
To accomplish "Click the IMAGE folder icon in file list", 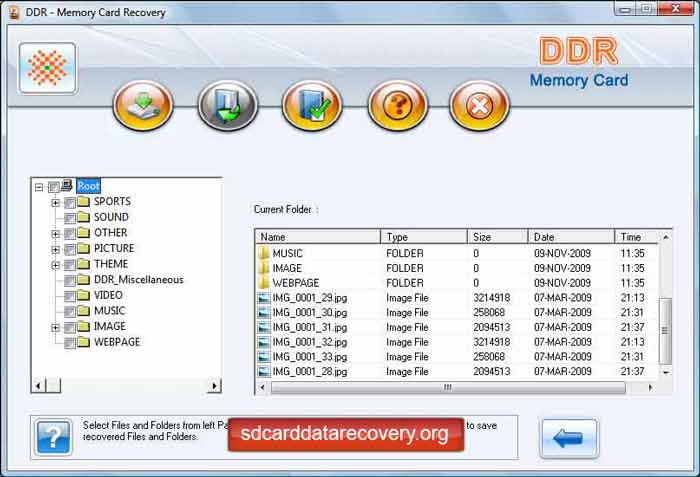I will (x=264, y=268).
